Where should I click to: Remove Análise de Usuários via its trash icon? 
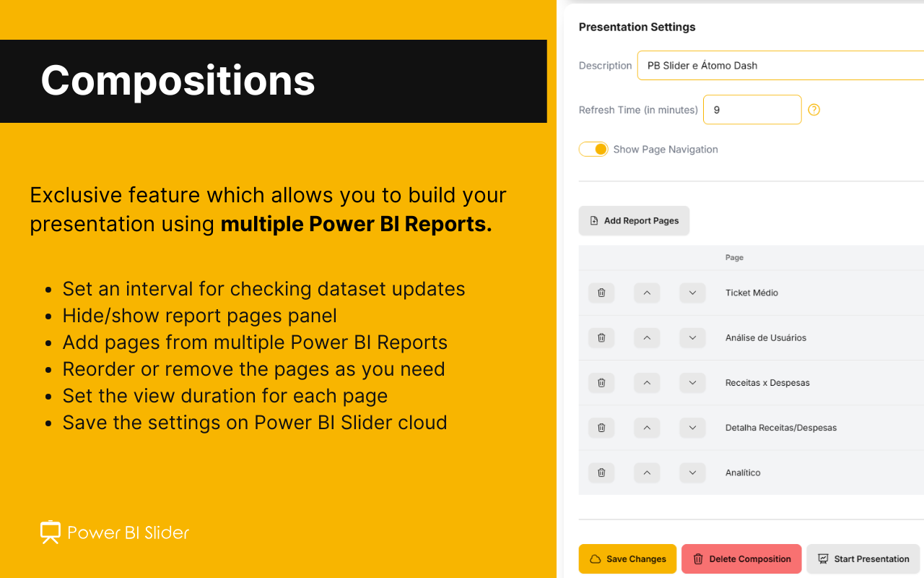click(601, 337)
